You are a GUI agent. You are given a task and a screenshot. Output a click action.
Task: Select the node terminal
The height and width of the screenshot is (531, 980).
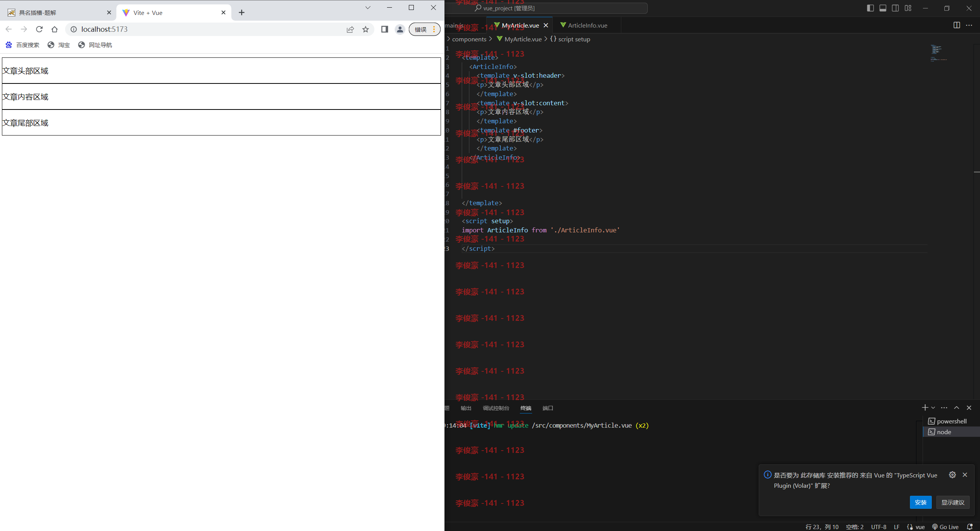[x=951, y=432]
